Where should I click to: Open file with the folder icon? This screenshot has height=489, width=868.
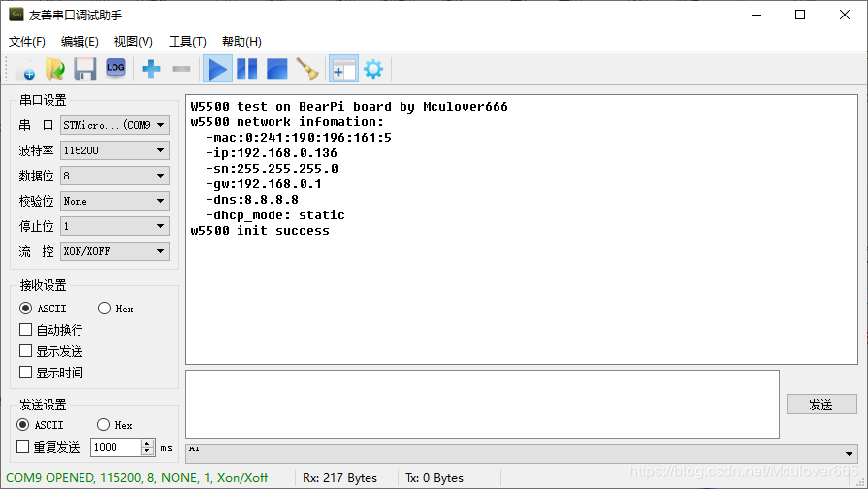[x=55, y=69]
